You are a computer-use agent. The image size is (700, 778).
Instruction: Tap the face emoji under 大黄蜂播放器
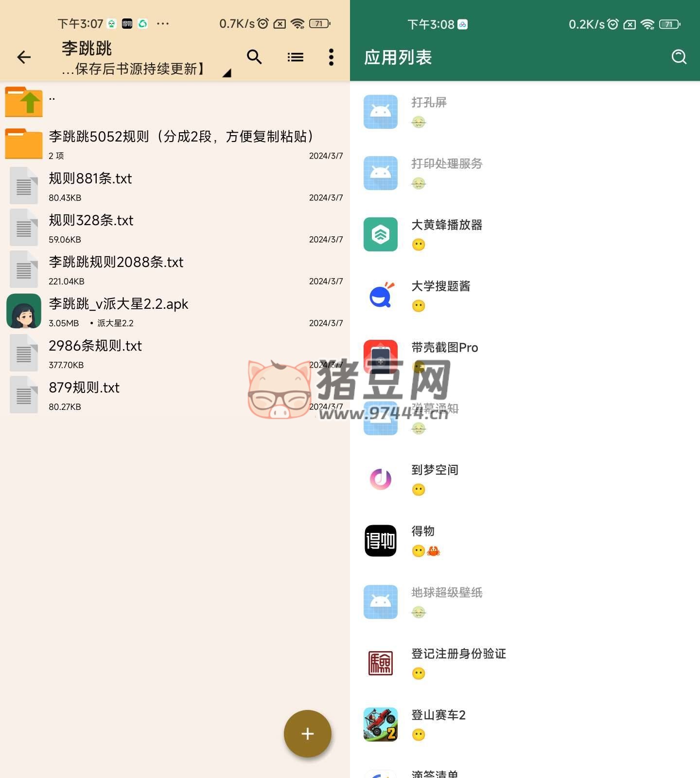(419, 245)
